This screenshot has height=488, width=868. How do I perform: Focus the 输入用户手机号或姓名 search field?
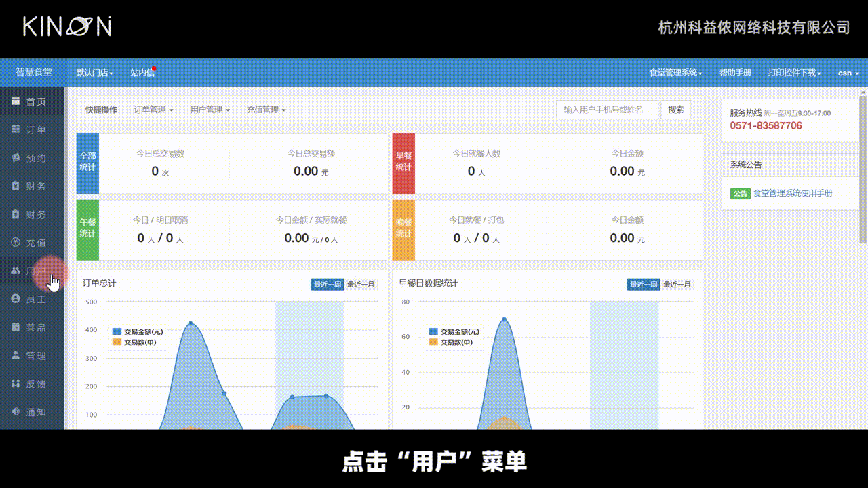tap(608, 110)
